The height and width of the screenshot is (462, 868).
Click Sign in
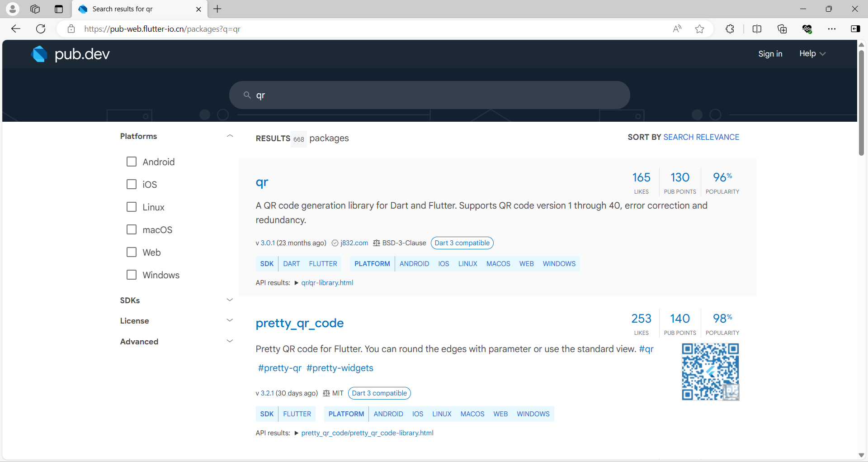(770, 53)
